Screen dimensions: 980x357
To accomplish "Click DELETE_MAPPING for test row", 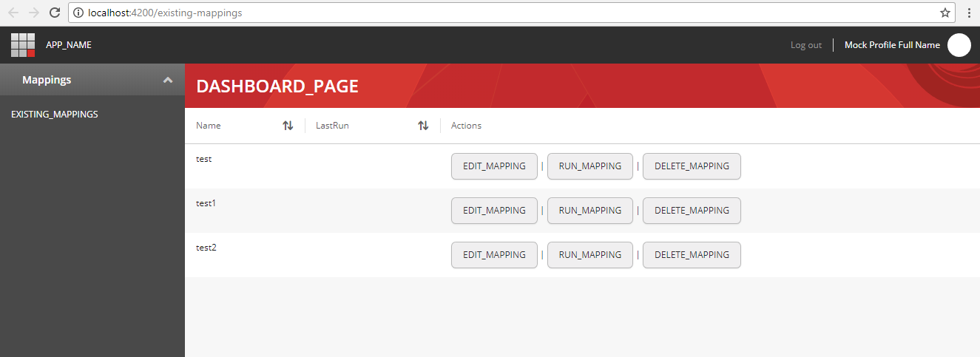I will [x=692, y=166].
